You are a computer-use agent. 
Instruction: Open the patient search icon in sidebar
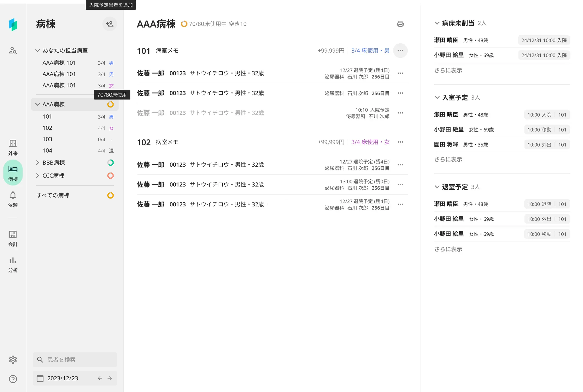13,51
